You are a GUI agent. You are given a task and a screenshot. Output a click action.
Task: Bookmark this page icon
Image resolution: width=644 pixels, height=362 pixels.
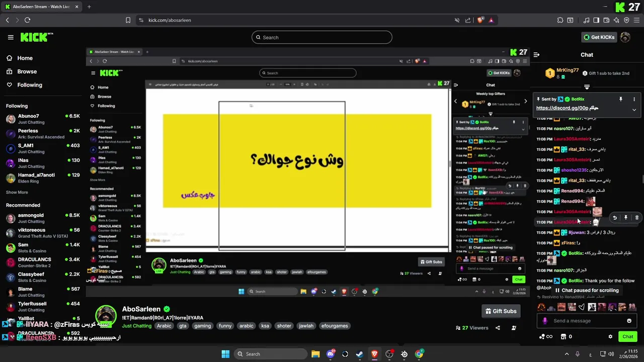click(x=128, y=20)
